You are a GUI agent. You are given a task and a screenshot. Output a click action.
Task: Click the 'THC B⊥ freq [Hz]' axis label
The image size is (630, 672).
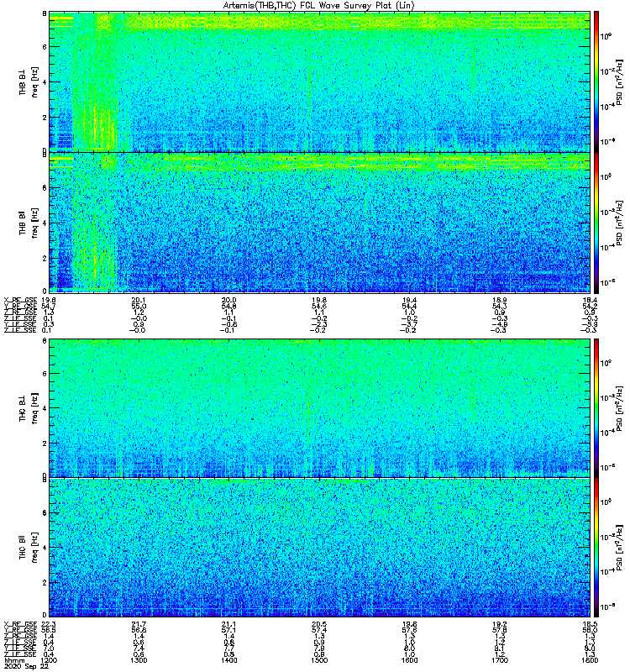coord(29,407)
